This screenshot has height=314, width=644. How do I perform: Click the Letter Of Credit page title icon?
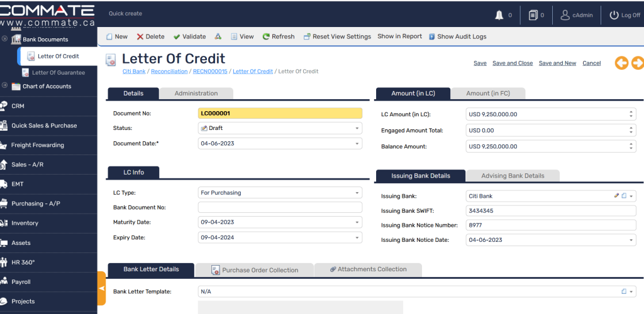coord(111,60)
